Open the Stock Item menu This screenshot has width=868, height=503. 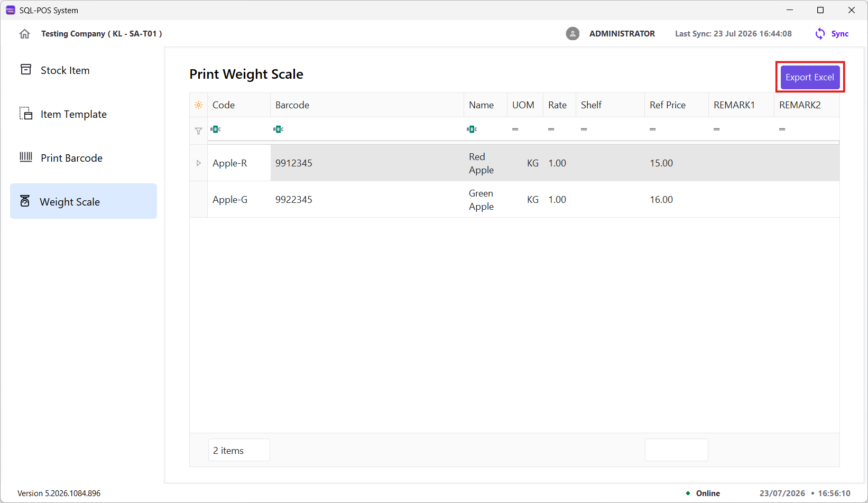(x=84, y=70)
